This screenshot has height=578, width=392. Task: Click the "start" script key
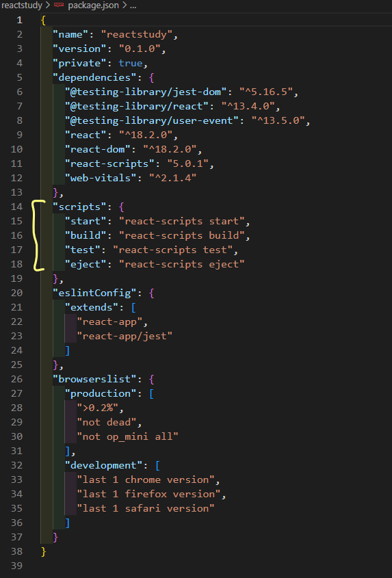[x=86, y=221]
